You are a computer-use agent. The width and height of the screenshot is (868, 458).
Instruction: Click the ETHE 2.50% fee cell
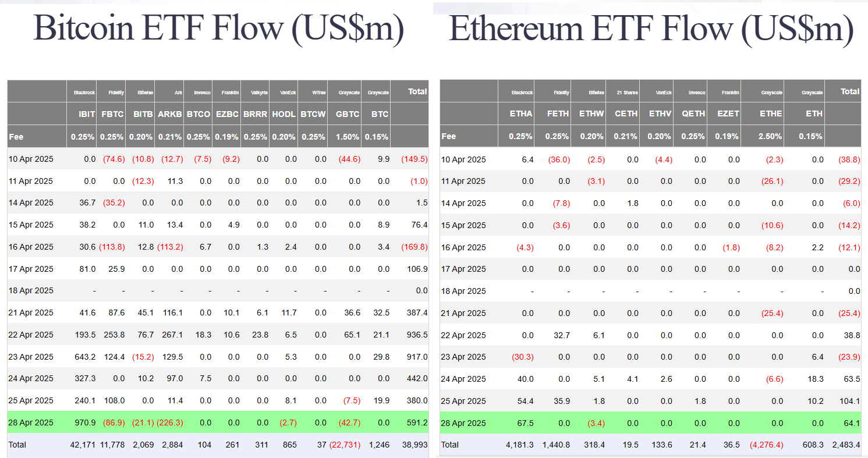pyautogui.click(x=771, y=136)
